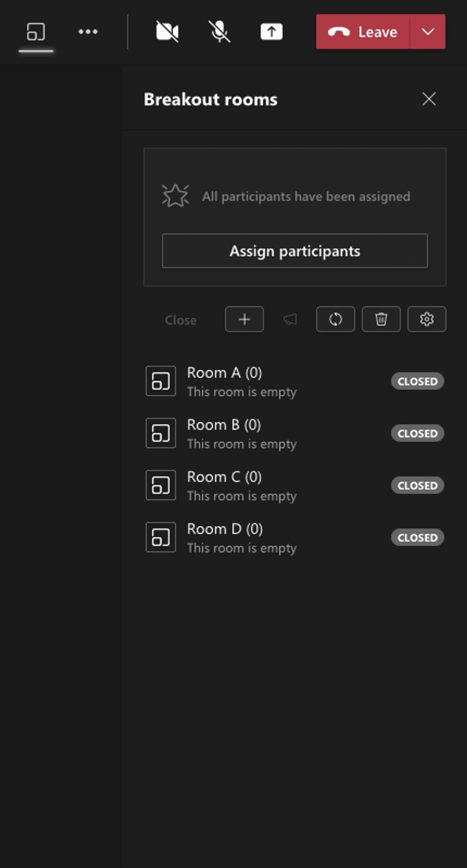
Task: Open the share content tray
Action: click(271, 32)
